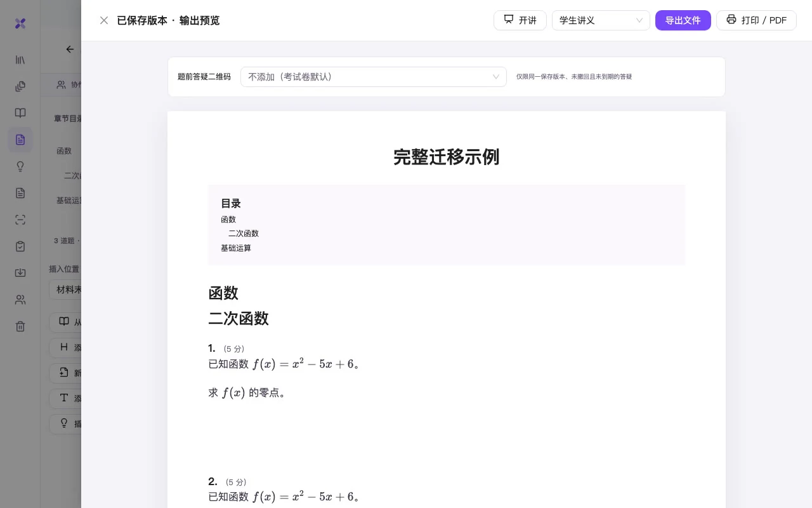Click 开讲 presentation button

[520, 20]
